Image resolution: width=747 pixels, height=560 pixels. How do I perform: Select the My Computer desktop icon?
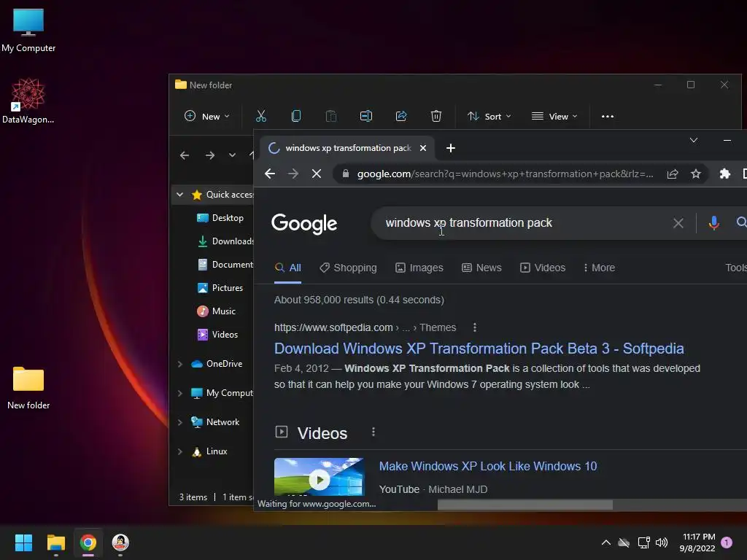(x=28, y=31)
